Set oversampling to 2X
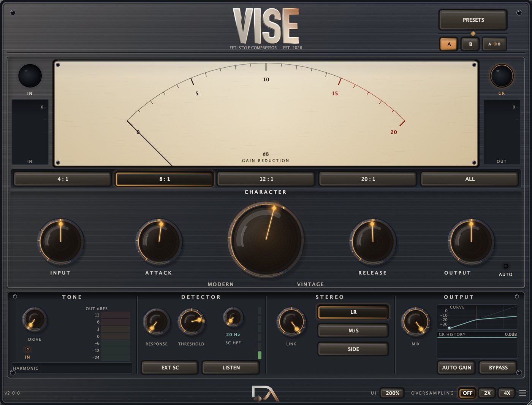This screenshot has width=532, height=405. pyautogui.click(x=487, y=393)
